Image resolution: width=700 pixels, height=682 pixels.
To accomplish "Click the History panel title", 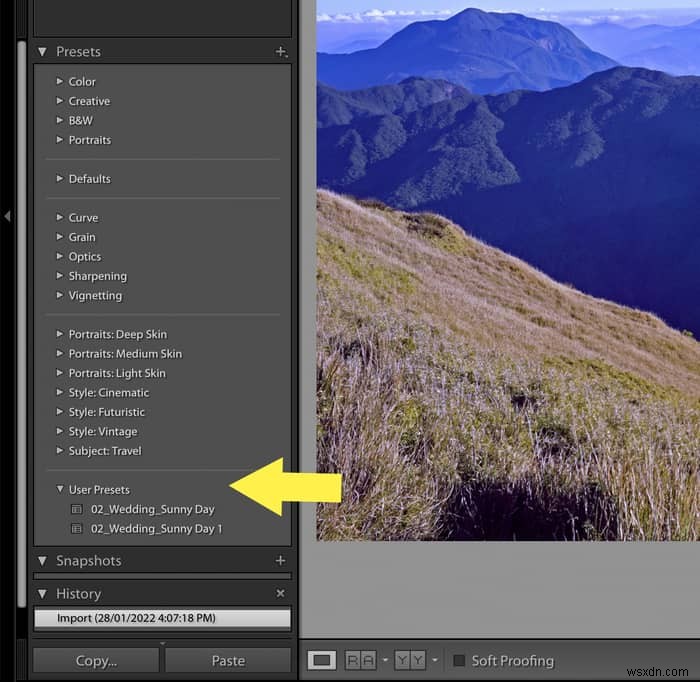I will 79,594.
